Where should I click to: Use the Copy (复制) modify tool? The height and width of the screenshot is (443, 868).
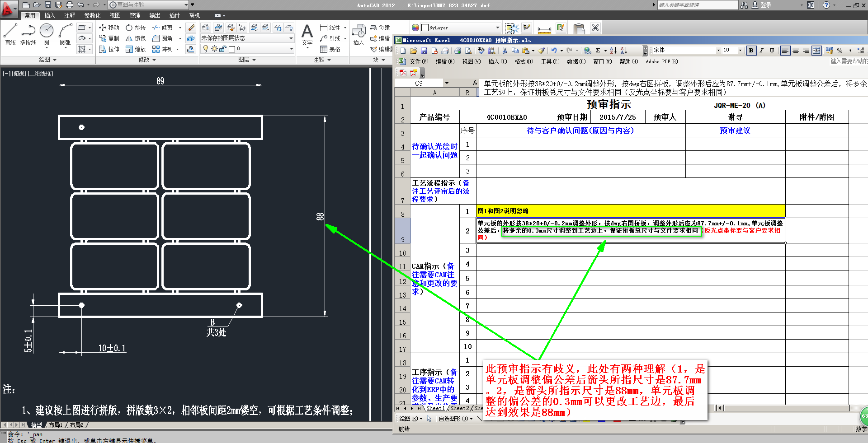point(109,38)
